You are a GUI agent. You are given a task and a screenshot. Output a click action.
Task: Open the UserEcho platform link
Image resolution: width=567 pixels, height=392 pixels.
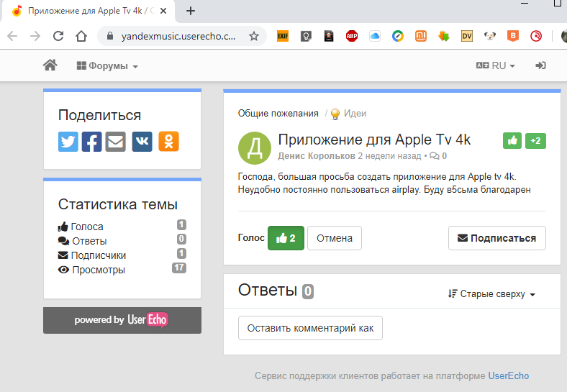pyautogui.click(x=509, y=375)
